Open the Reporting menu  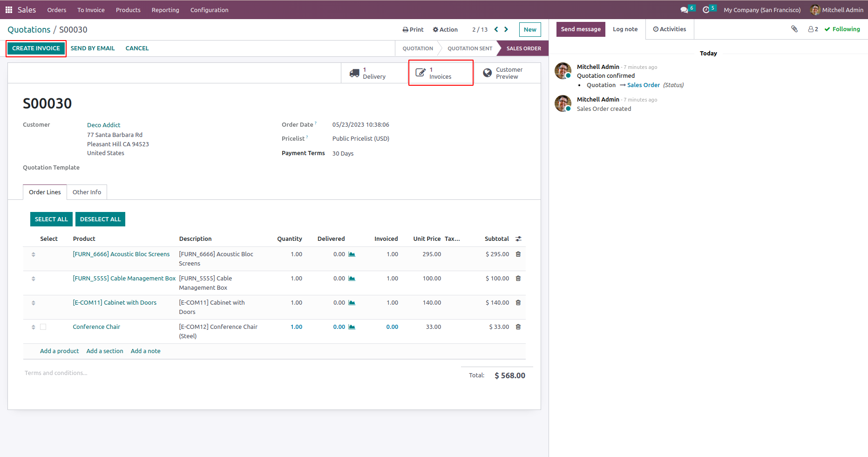(x=165, y=10)
